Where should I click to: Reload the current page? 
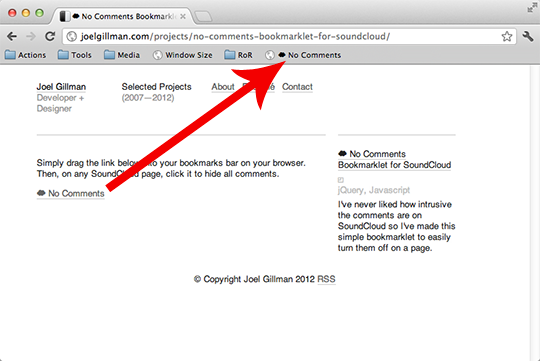50,36
